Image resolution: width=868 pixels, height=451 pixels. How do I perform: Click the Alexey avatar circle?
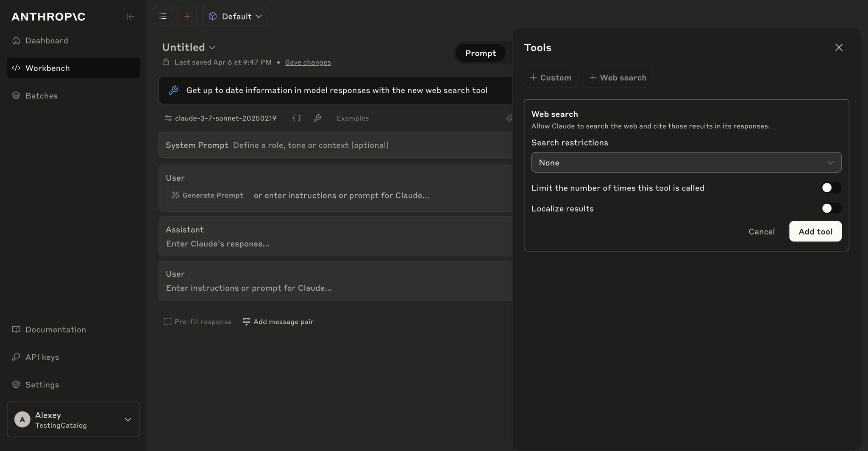pyautogui.click(x=22, y=420)
